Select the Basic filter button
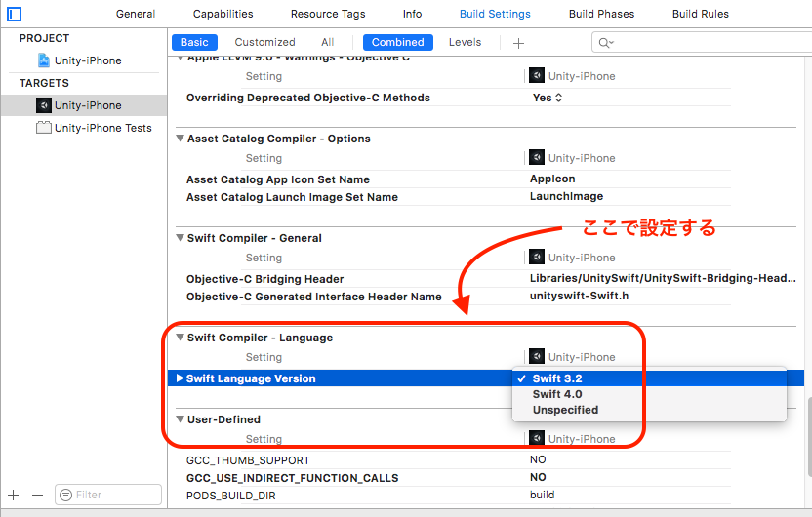This screenshot has width=812, height=517. 194,43
